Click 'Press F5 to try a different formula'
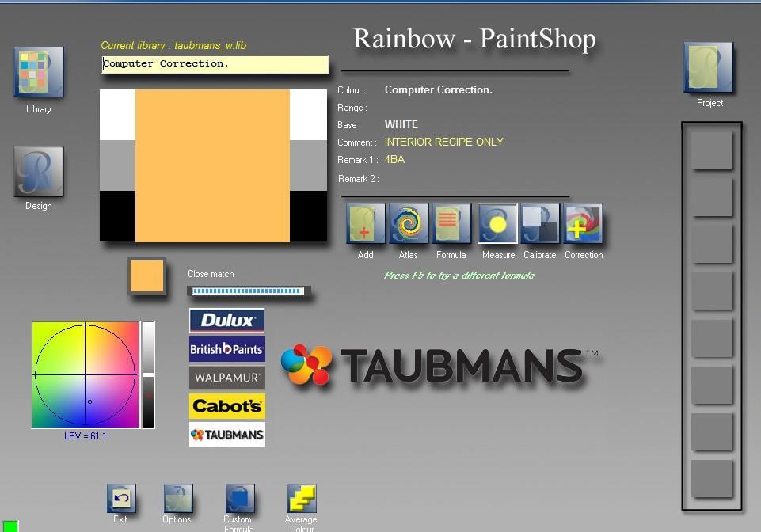Viewport: 761px width, 532px height. pos(459,275)
